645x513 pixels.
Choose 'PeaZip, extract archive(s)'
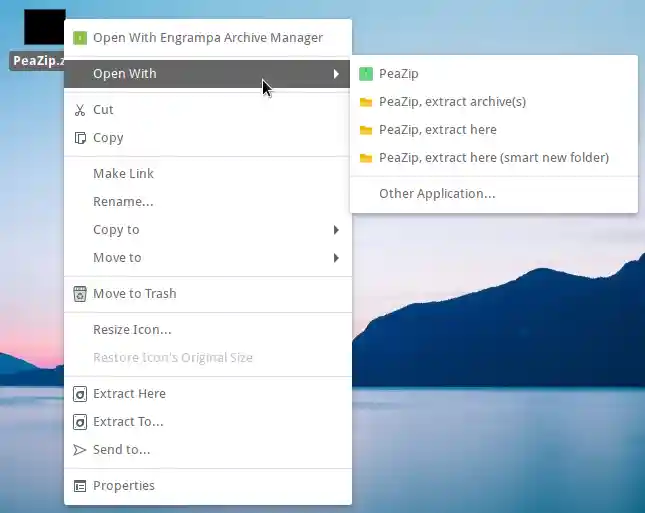(494, 102)
